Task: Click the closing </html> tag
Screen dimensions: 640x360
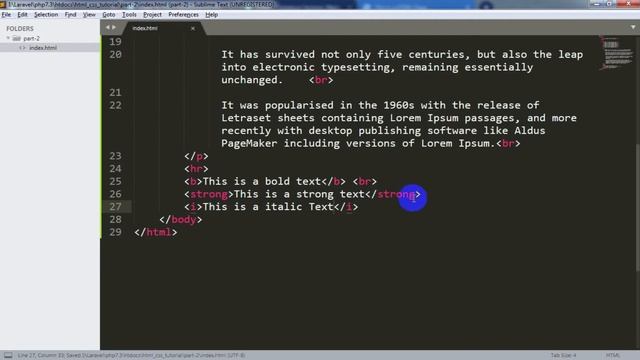Action: 156,232
